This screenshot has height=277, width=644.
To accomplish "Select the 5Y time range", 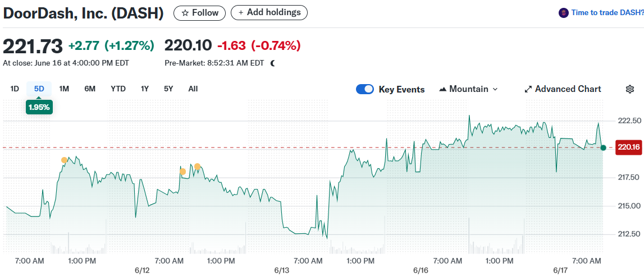I will (x=168, y=89).
